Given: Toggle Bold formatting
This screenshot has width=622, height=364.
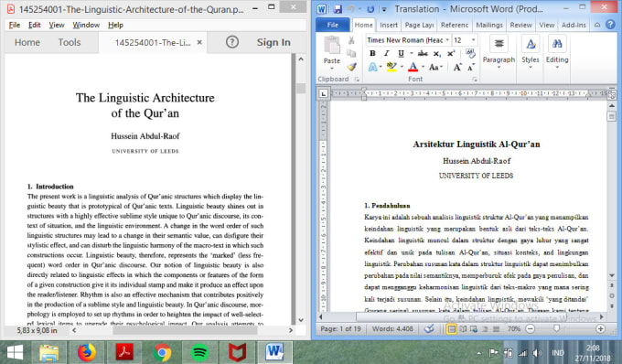Looking at the screenshot, I should click(372, 53).
